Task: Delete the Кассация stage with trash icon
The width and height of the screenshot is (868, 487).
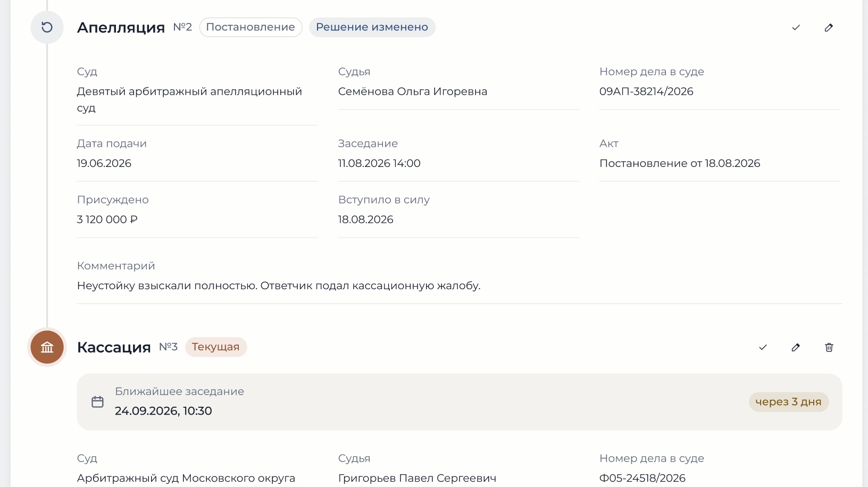Action: click(x=829, y=347)
